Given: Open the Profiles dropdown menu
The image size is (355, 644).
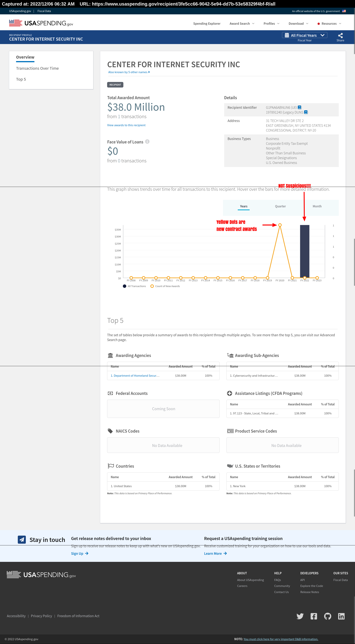Looking at the screenshot, I should [x=271, y=24].
